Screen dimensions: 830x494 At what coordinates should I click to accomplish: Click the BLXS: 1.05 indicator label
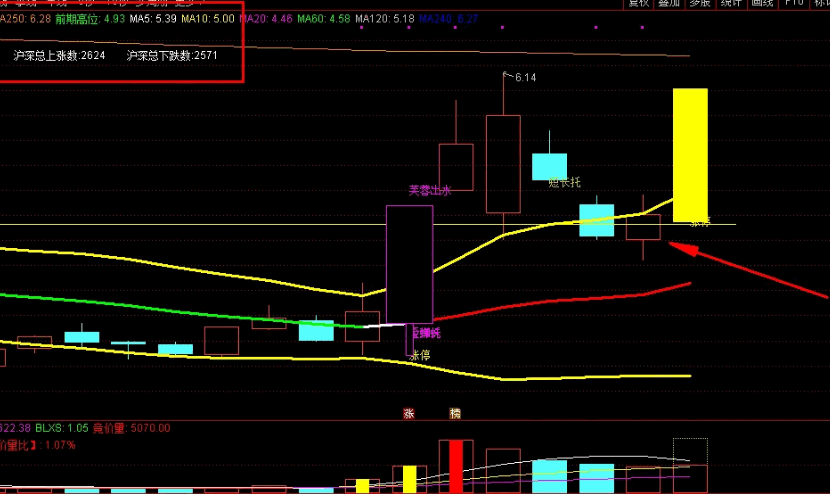(62, 428)
